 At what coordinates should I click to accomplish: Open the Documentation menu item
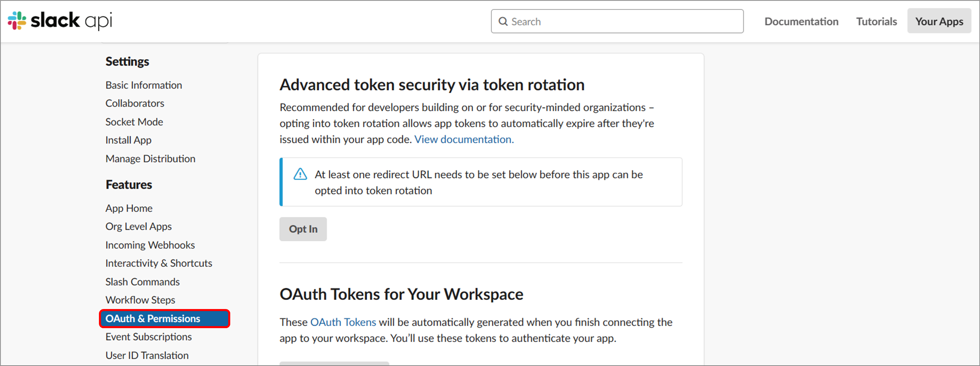[801, 22]
